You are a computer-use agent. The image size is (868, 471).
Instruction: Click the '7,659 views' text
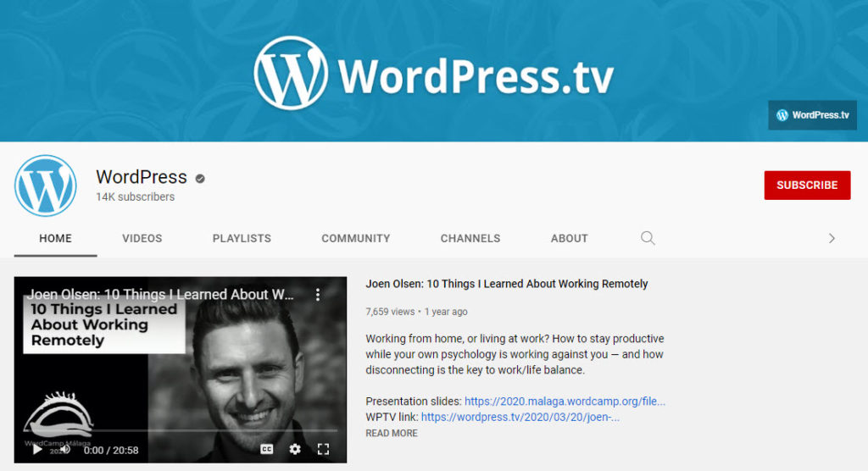pos(390,312)
